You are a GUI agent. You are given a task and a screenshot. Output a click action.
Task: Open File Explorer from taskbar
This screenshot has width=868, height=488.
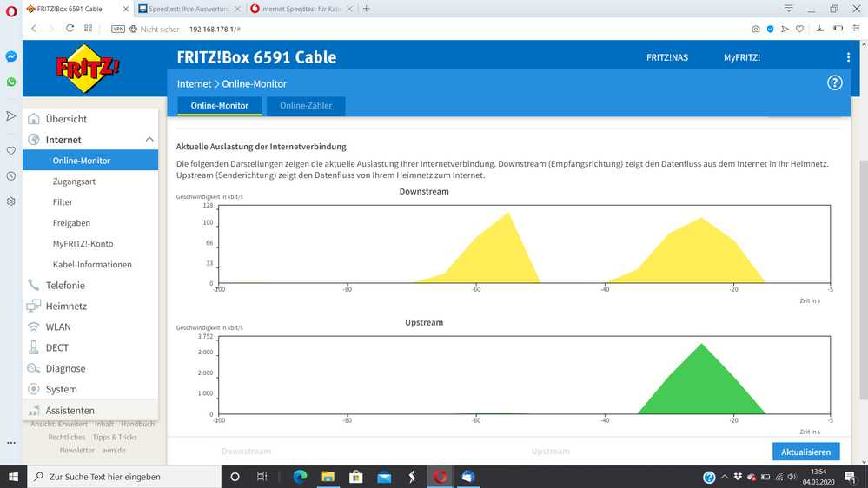[328, 477]
